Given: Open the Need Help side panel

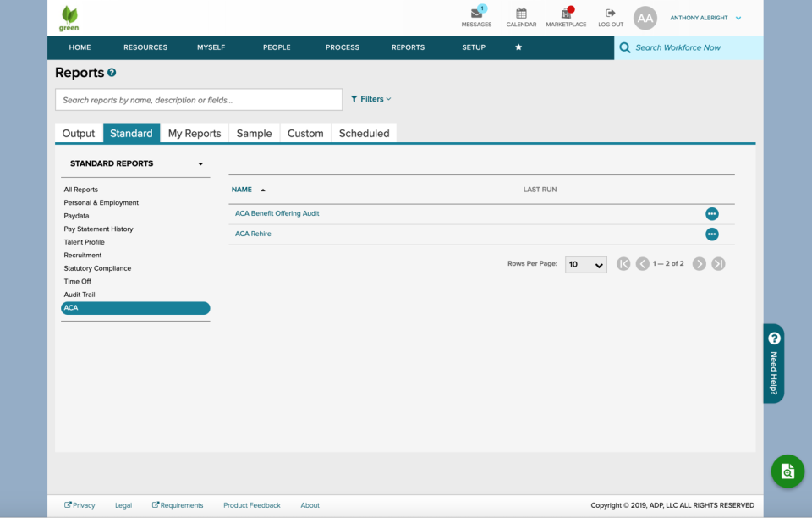Looking at the screenshot, I should point(774,364).
